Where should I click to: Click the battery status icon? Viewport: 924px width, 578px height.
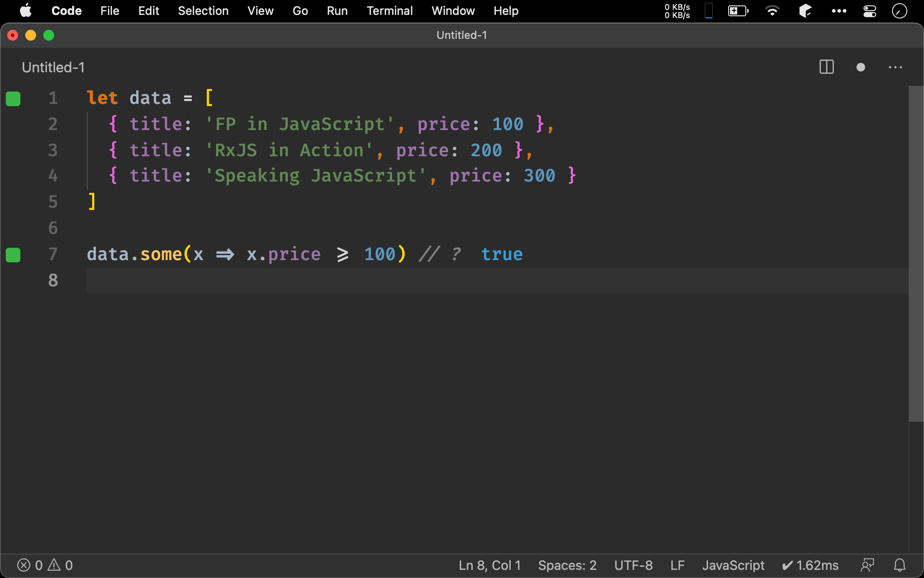pos(738,11)
